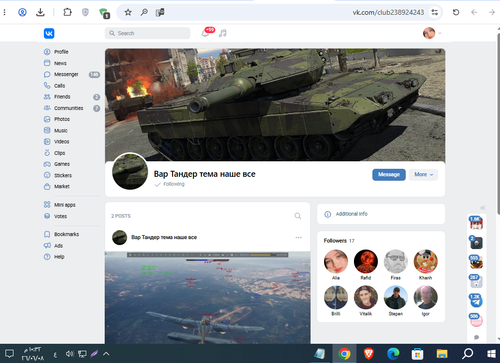Click the Photos sidebar icon
The width and height of the screenshot is (500, 363).
47,119
